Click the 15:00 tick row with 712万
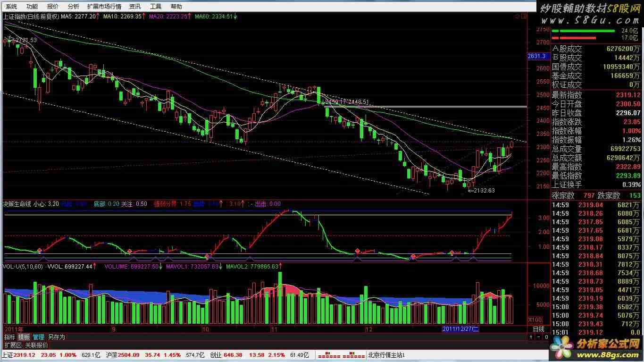Image resolution: width=644 pixels, height=362 pixels. click(x=597, y=324)
